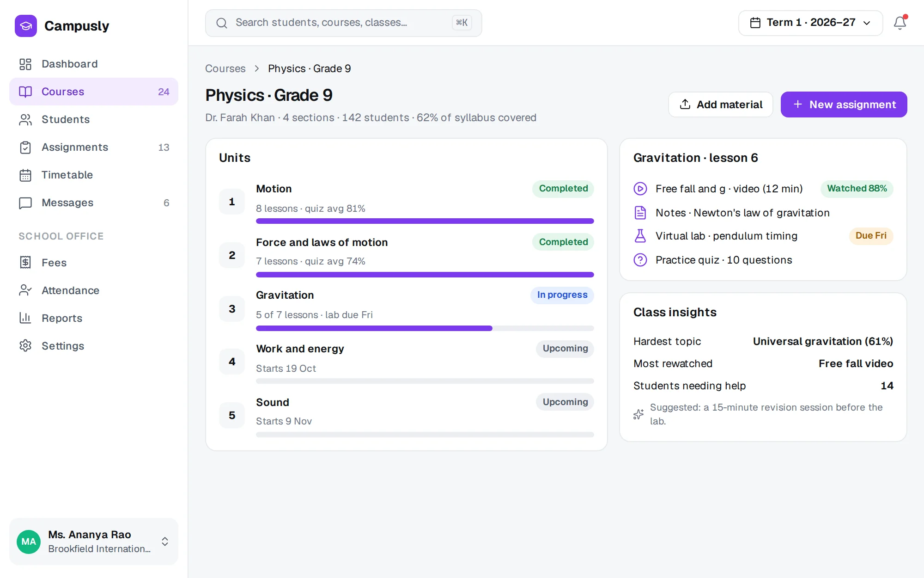The image size is (924, 578).
Task: Click the MA avatar circle
Action: point(29,541)
